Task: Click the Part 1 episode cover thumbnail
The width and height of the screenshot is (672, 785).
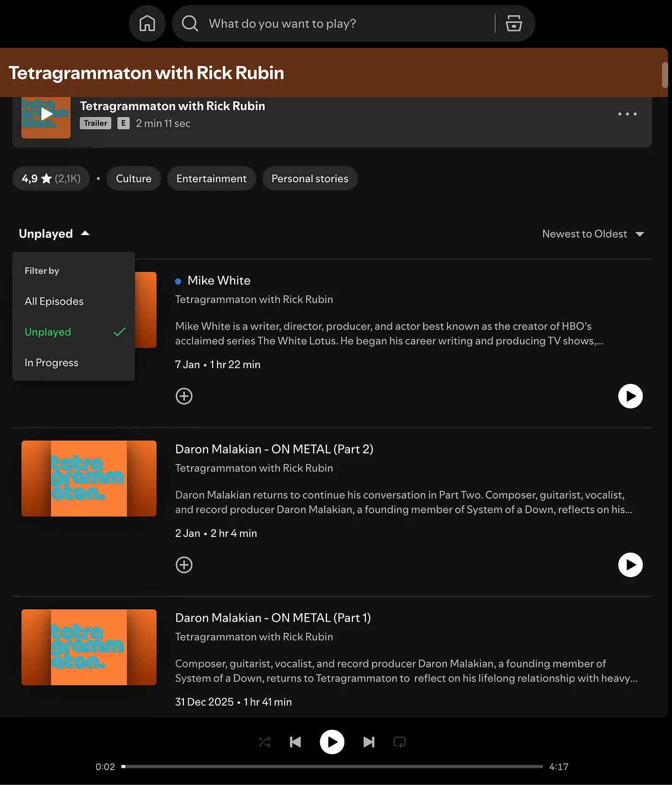Action: [89, 647]
